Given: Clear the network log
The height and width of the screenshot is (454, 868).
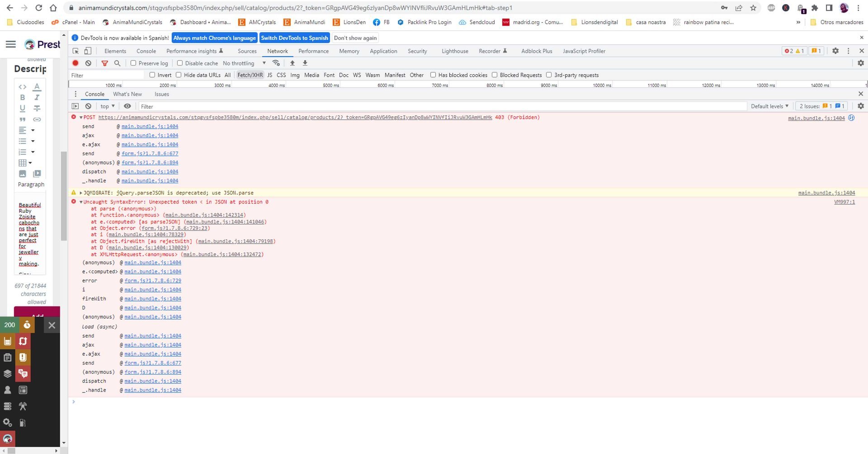Looking at the screenshot, I should click(88, 63).
